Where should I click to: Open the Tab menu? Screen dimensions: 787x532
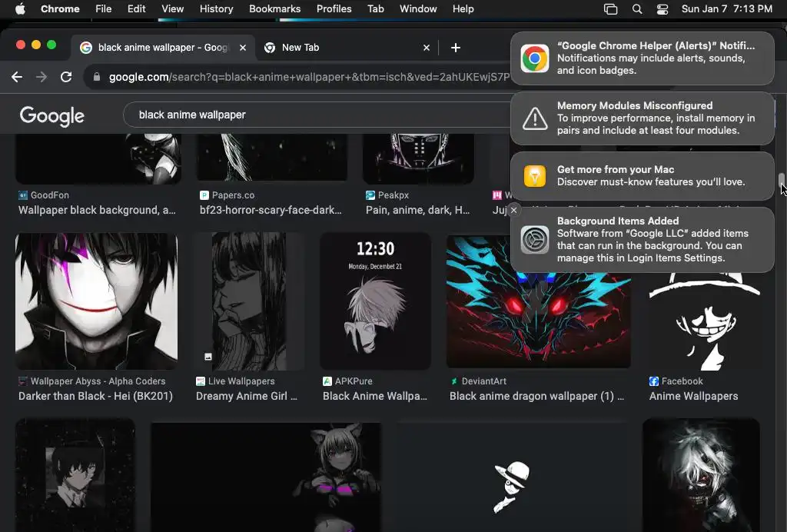[x=375, y=9]
